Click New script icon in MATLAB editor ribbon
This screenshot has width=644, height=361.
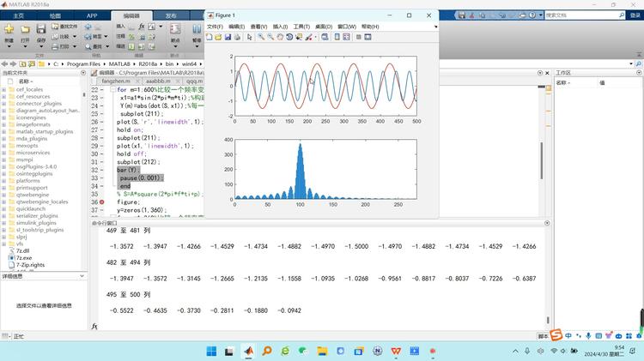tap(9, 29)
